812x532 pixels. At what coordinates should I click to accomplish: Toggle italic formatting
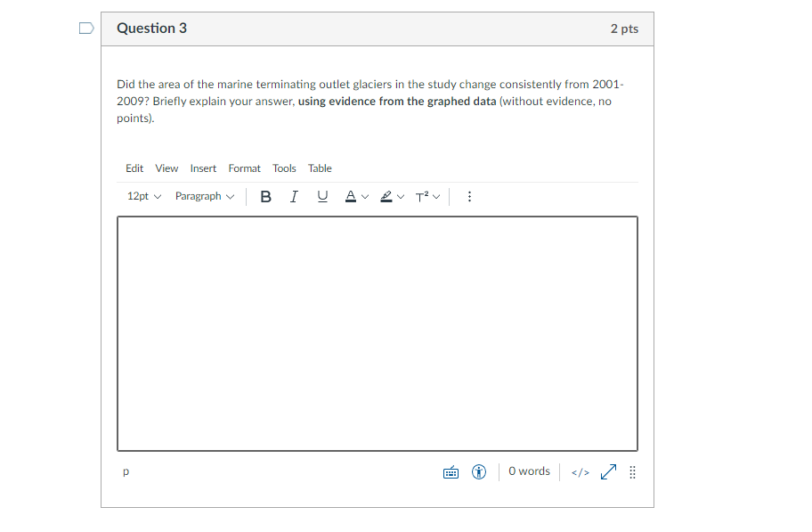(294, 197)
